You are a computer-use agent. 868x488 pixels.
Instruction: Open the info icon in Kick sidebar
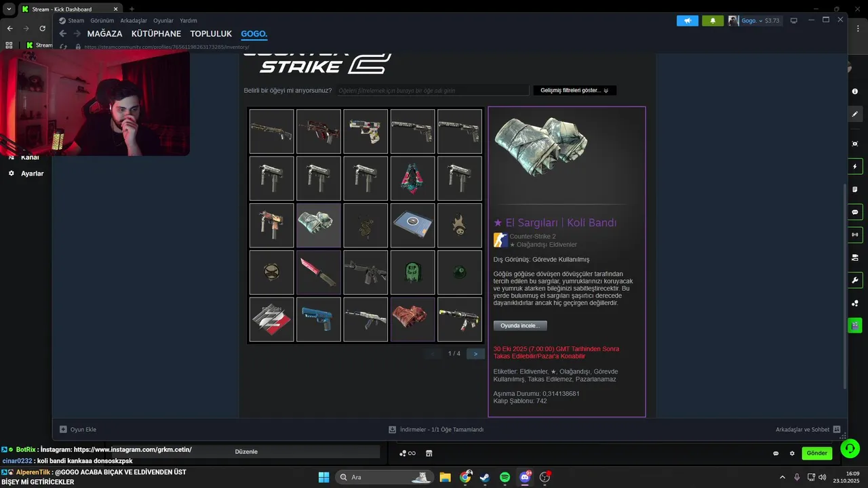(855, 91)
